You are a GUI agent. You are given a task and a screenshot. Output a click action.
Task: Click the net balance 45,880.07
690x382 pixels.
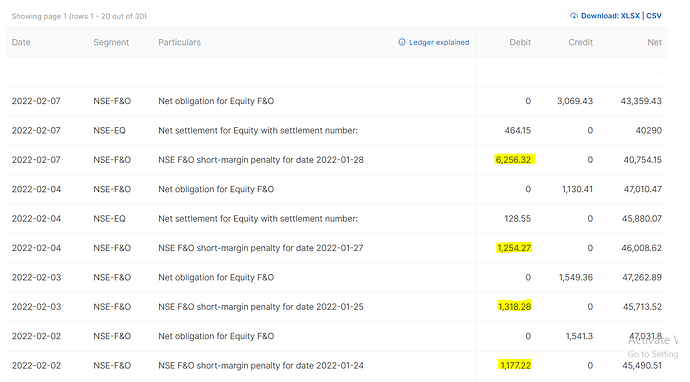642,219
